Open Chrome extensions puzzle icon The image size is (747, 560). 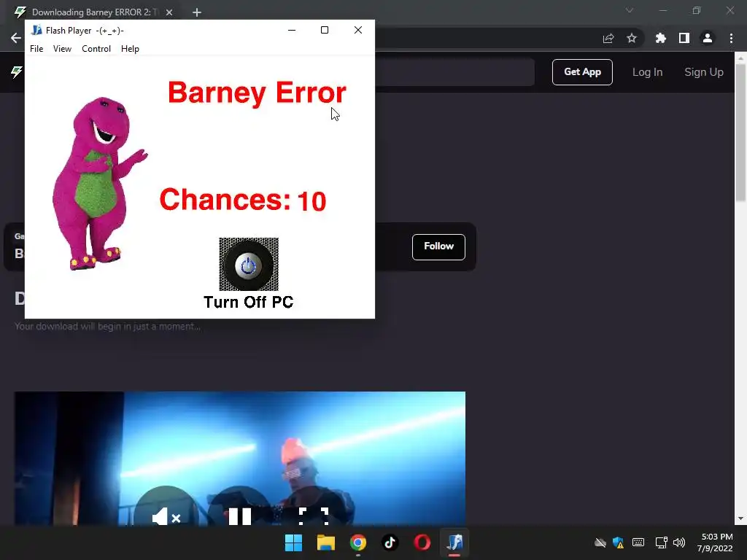click(x=661, y=38)
